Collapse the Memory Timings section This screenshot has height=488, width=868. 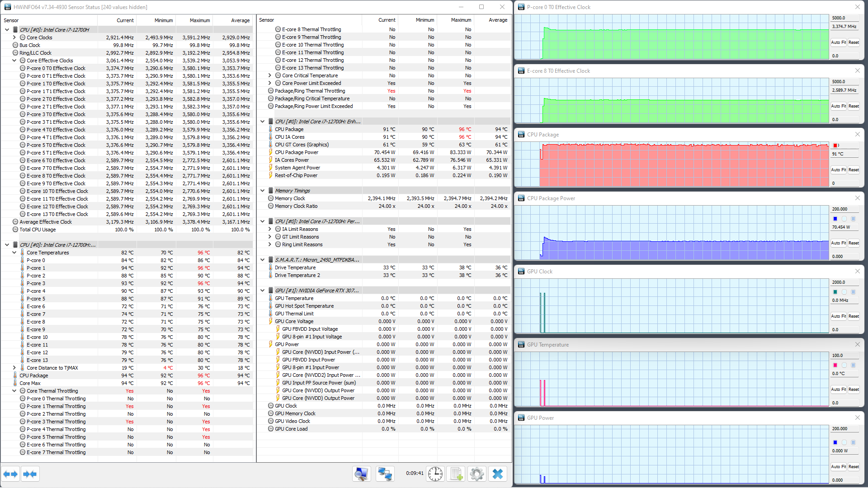[262, 191]
